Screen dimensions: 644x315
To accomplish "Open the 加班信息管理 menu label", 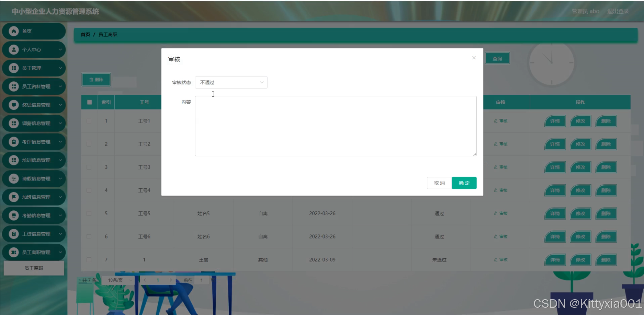I will 36,197.
